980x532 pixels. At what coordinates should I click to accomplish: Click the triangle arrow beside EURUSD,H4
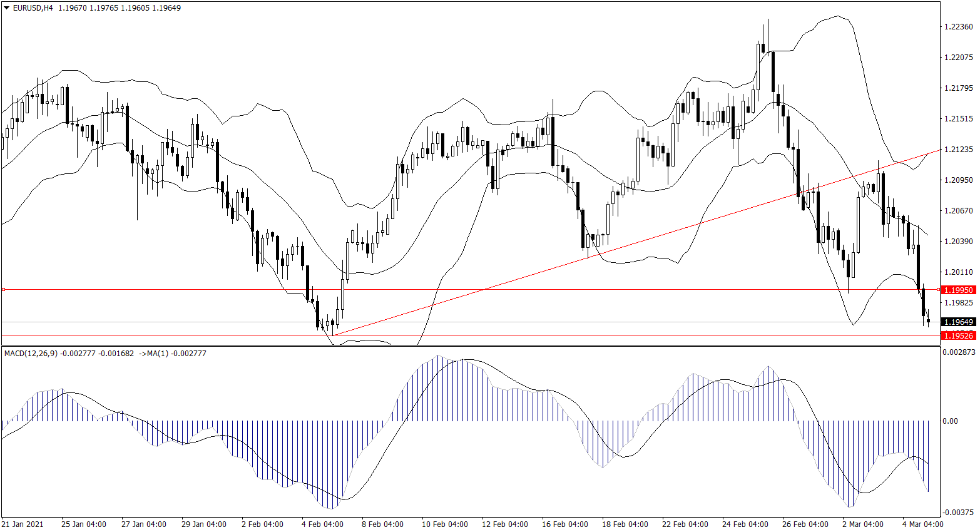(6, 8)
